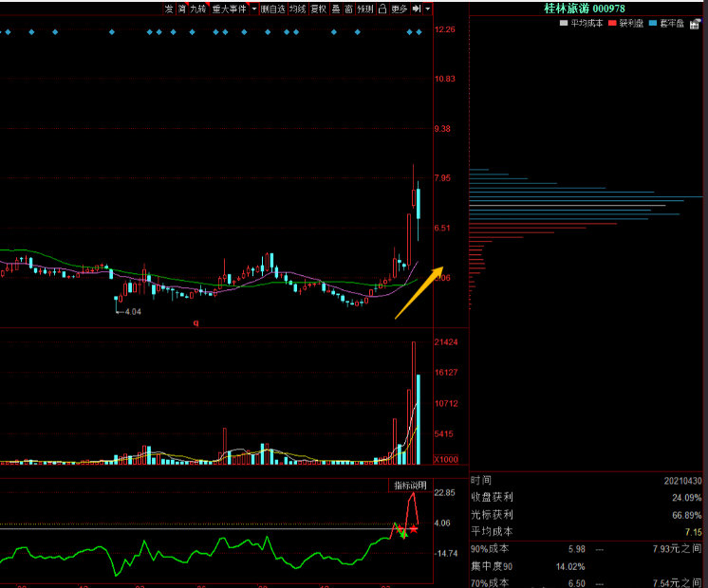The height and width of the screenshot is (588, 708).
Task: Click the date value 20210430
Action: click(x=682, y=481)
